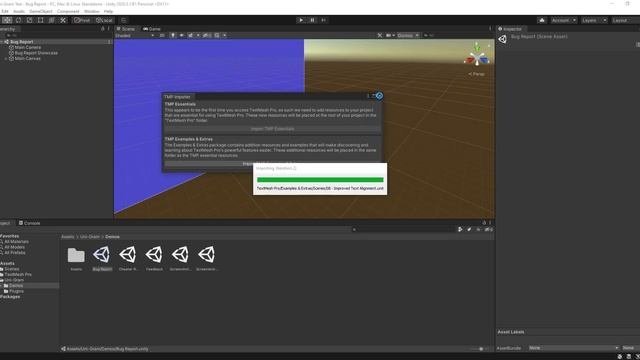
Task: Open the Shaded draw mode dropdown
Action: tap(135, 36)
